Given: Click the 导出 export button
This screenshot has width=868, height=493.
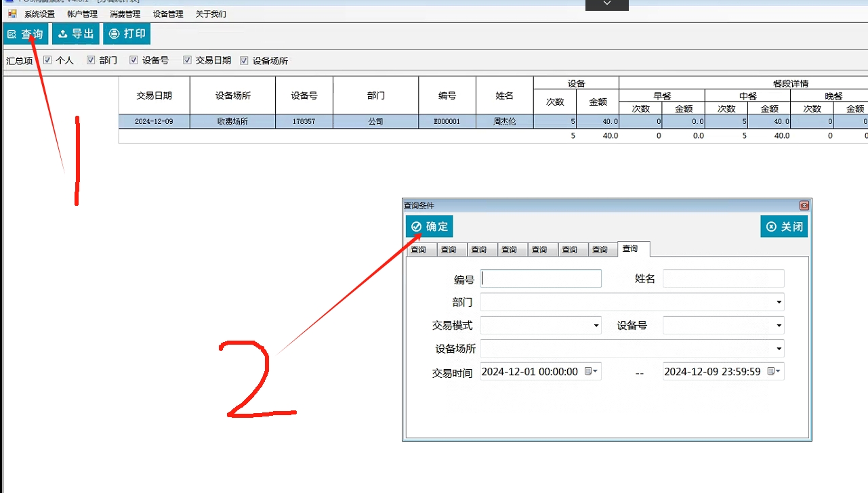Looking at the screenshot, I should click(75, 34).
